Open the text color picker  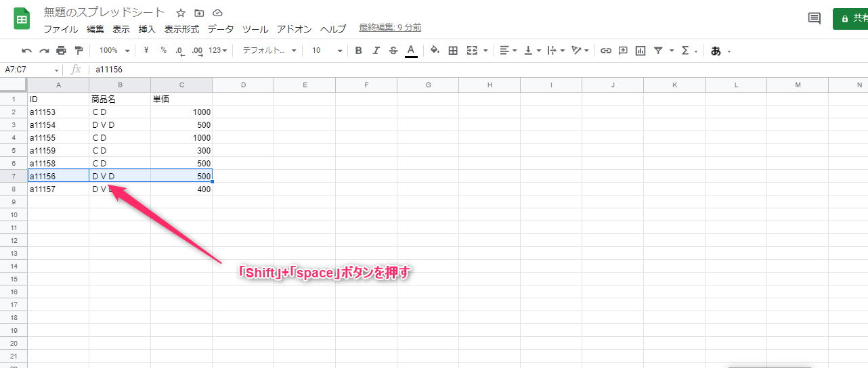click(411, 51)
